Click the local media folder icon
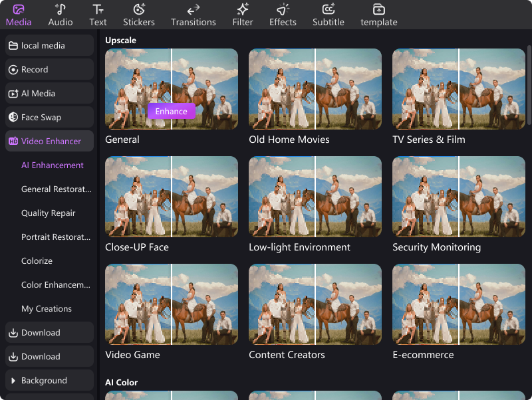Image resolution: width=532 pixels, height=400 pixels. (x=13, y=46)
